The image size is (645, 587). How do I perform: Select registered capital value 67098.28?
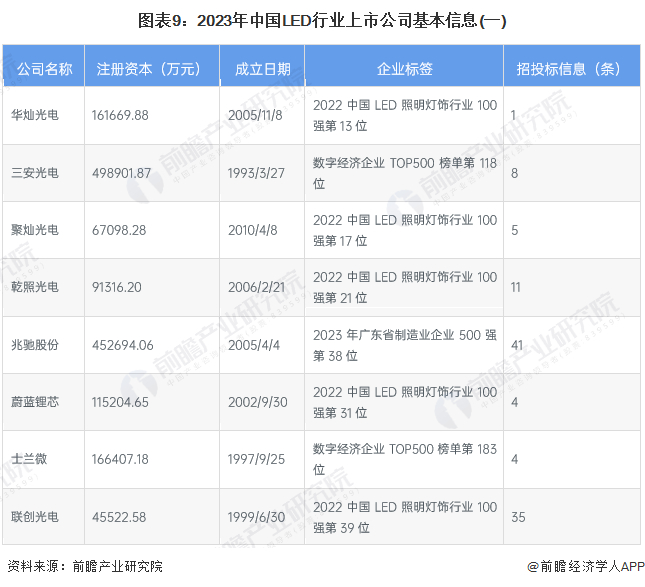[x=119, y=230]
